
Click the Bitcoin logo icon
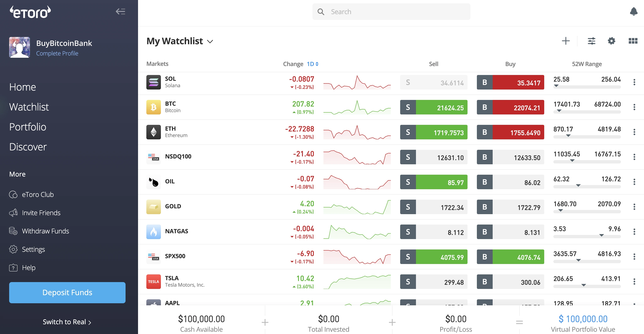[x=153, y=107]
